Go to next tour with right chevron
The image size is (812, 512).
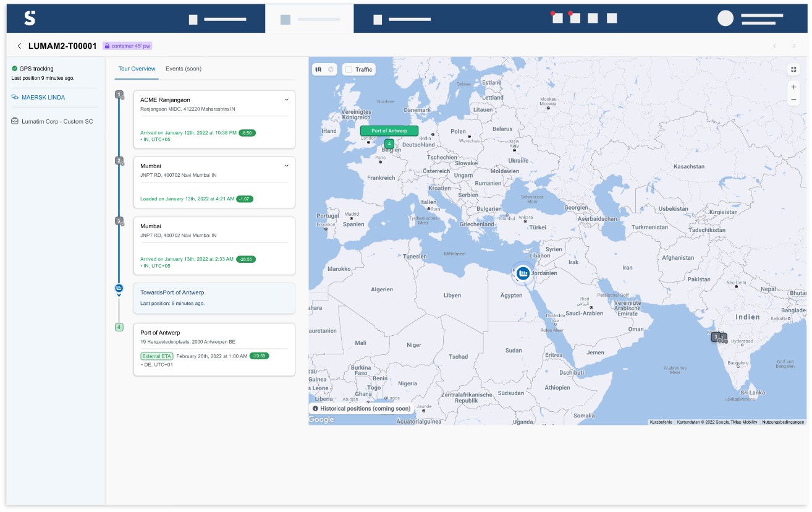click(794, 46)
